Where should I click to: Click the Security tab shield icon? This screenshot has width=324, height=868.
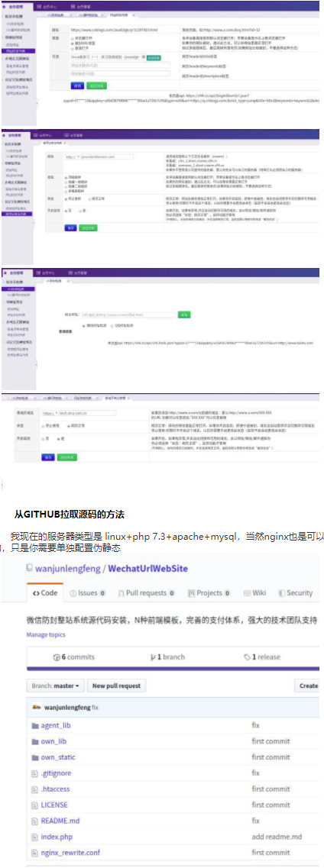tap(280, 593)
